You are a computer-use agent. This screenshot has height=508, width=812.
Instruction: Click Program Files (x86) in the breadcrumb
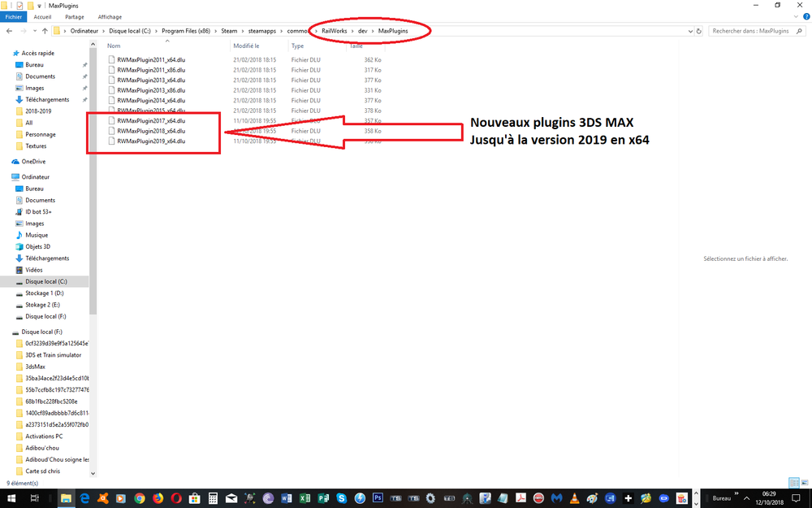pyautogui.click(x=186, y=31)
